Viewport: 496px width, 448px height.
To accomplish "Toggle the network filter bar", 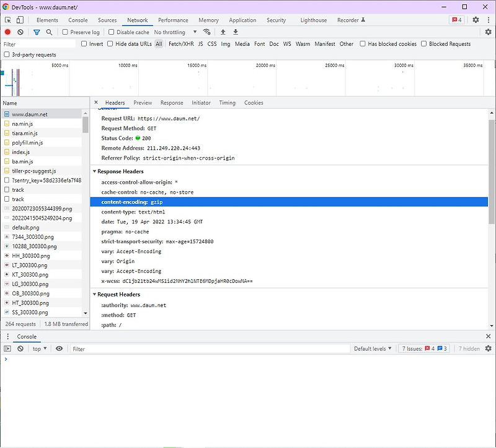I will click(36, 32).
